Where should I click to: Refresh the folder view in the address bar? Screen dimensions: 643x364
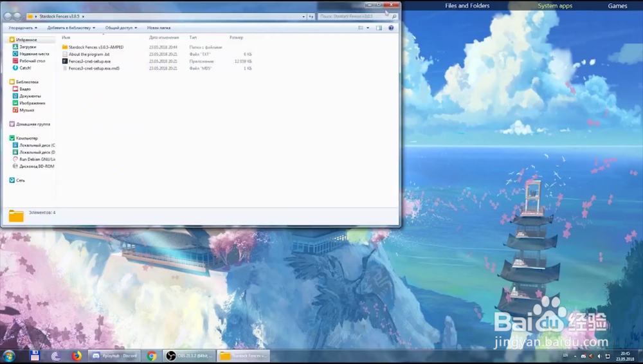[311, 17]
